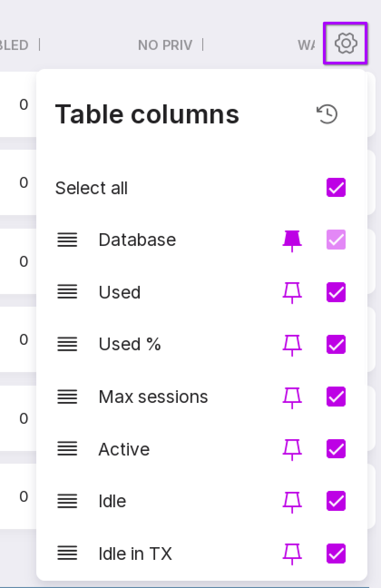Pin the Idle column
Image resolution: width=381 pixels, height=588 pixels.
pyautogui.click(x=292, y=501)
